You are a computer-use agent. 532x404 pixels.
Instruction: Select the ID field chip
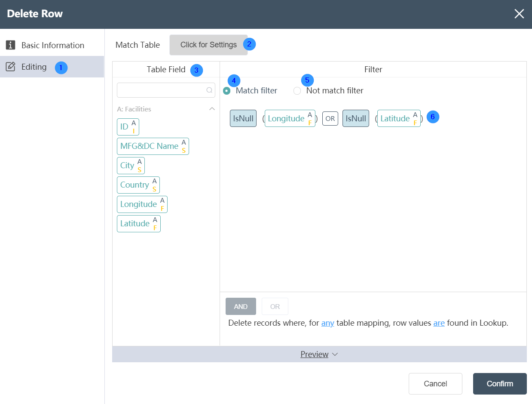click(x=128, y=127)
